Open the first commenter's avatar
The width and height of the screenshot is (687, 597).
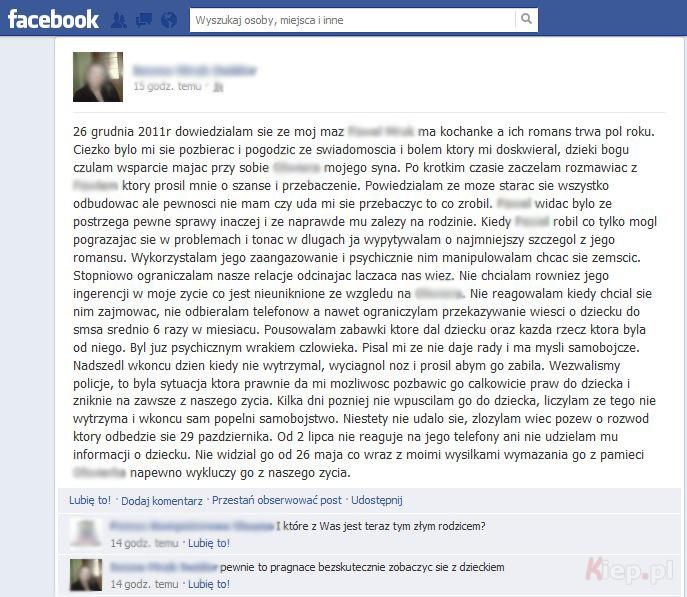(x=86, y=533)
